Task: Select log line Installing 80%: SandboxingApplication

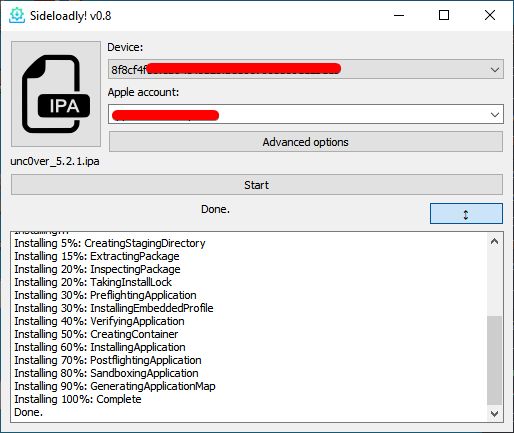Action: point(106,373)
